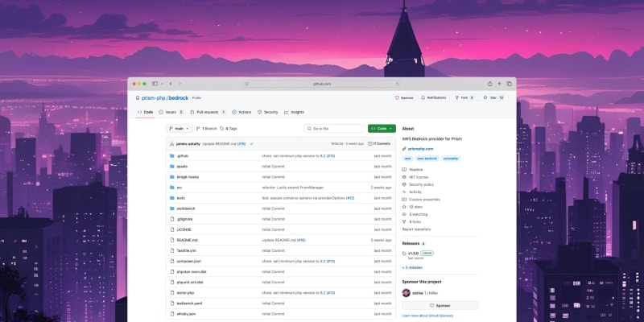Viewport: 644px width, 322px height.
Task: Click the aws topic tag
Action: click(408, 159)
